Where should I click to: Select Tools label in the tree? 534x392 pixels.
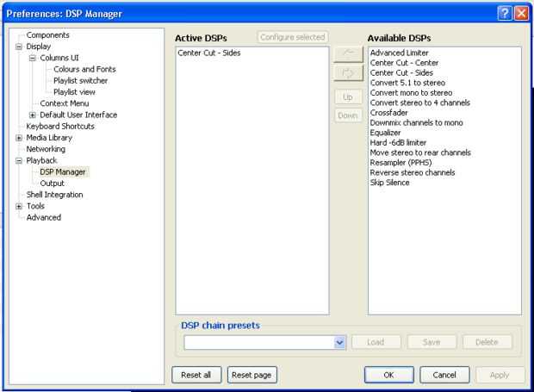click(35, 206)
